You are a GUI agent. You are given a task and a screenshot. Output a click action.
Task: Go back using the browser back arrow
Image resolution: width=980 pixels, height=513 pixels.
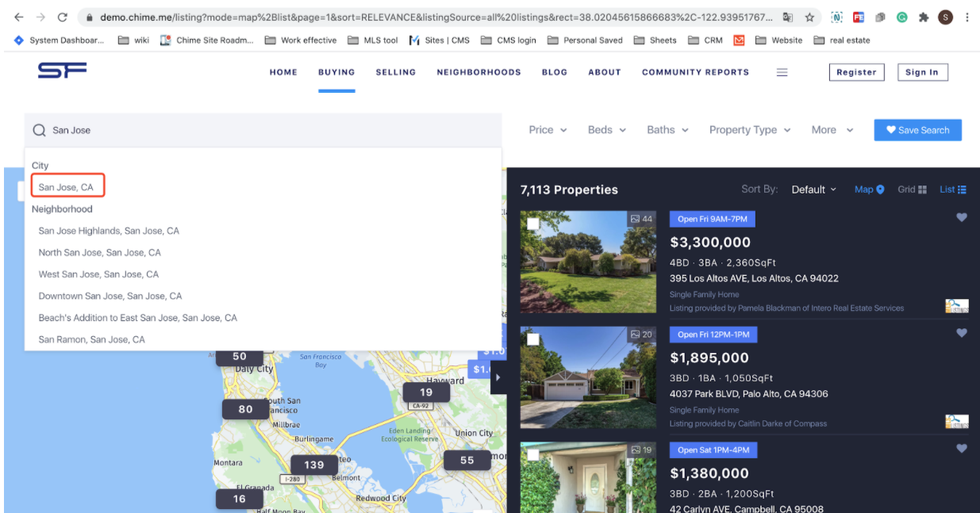(x=19, y=17)
